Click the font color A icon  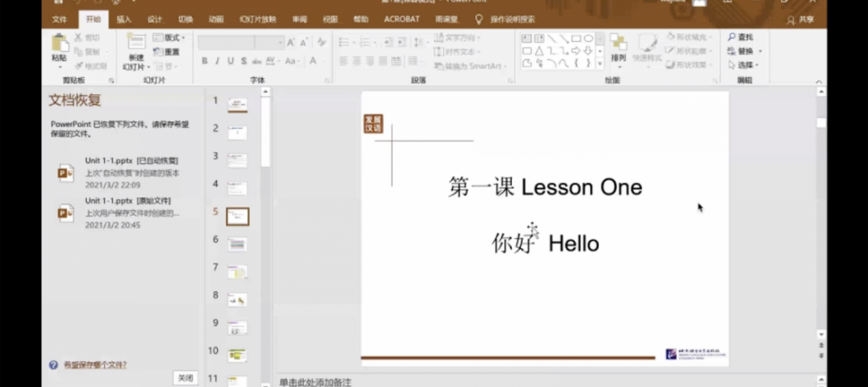[x=312, y=61]
